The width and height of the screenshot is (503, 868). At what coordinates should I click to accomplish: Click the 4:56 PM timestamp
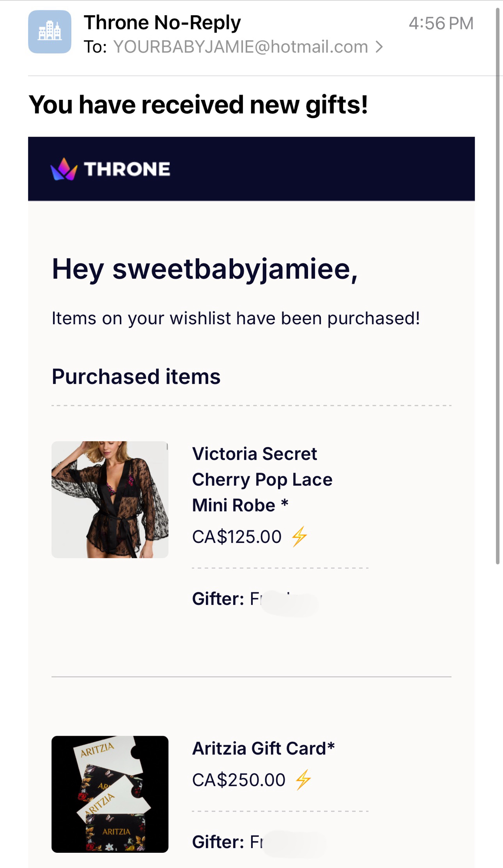441,23
